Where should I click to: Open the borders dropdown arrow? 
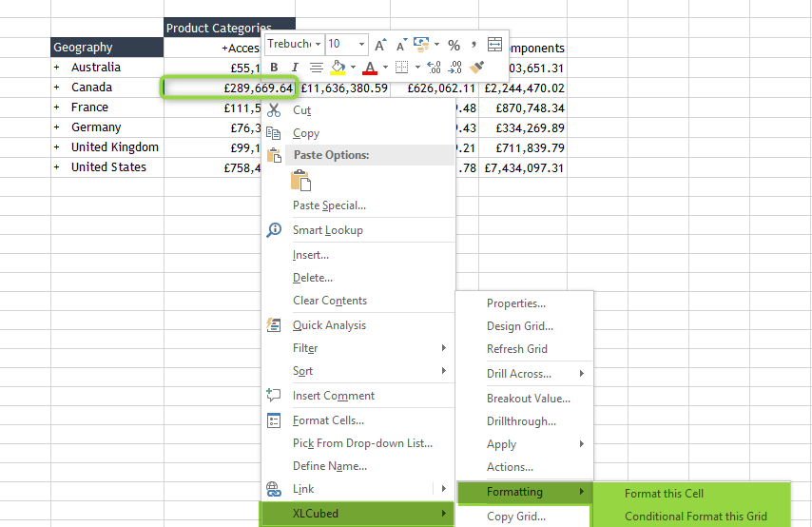[416, 68]
